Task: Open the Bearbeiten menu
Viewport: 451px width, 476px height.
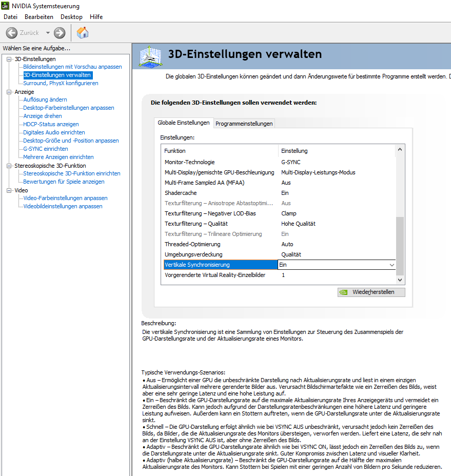Action: (x=39, y=17)
